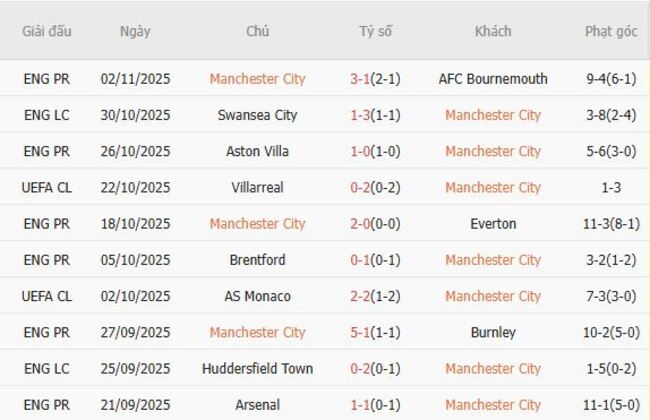Click the "Khách" column header

[493, 31]
